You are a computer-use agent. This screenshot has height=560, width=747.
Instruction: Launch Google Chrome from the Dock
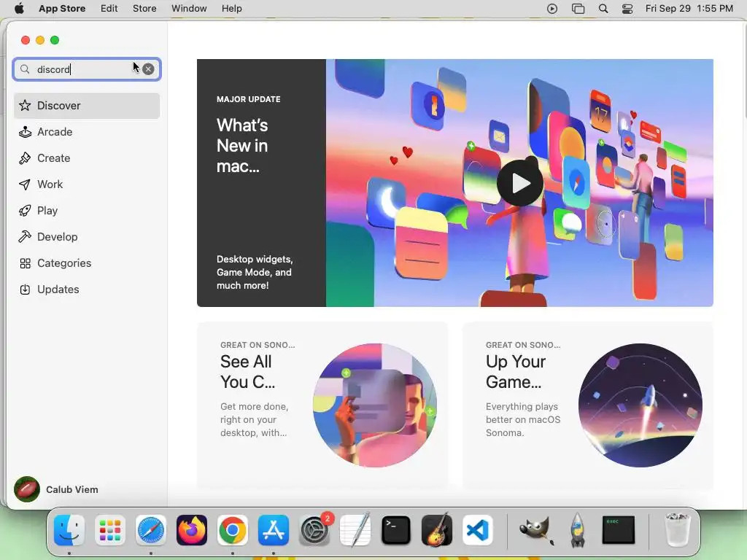[233, 530]
